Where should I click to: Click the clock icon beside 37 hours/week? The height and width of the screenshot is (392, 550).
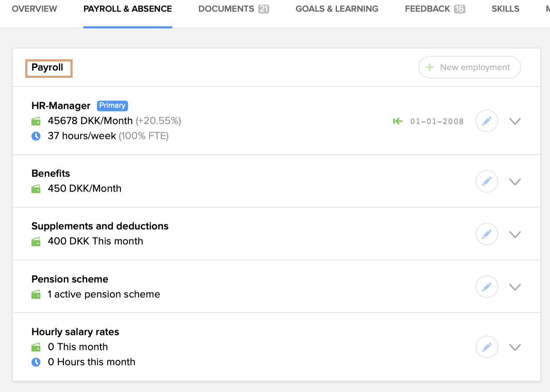coord(36,136)
